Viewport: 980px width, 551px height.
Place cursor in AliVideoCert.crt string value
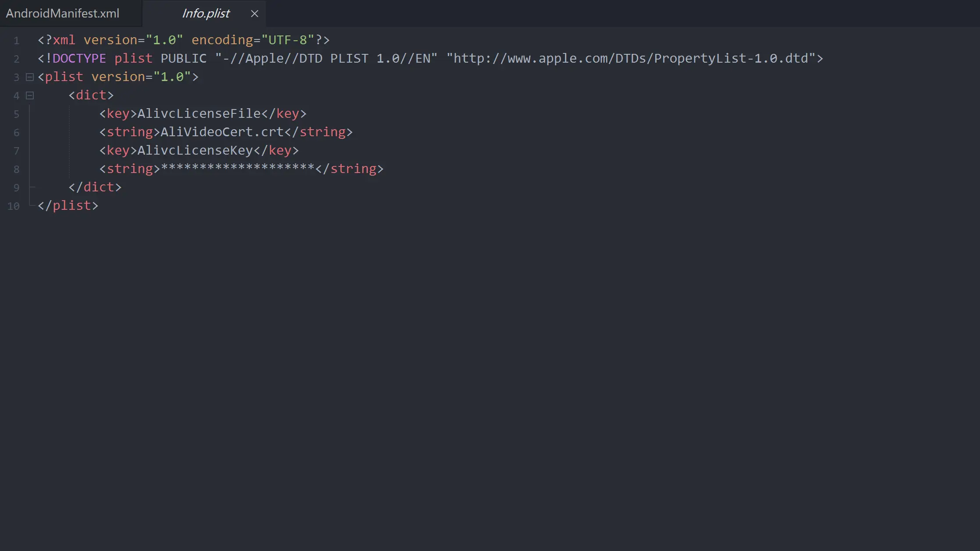222,132
